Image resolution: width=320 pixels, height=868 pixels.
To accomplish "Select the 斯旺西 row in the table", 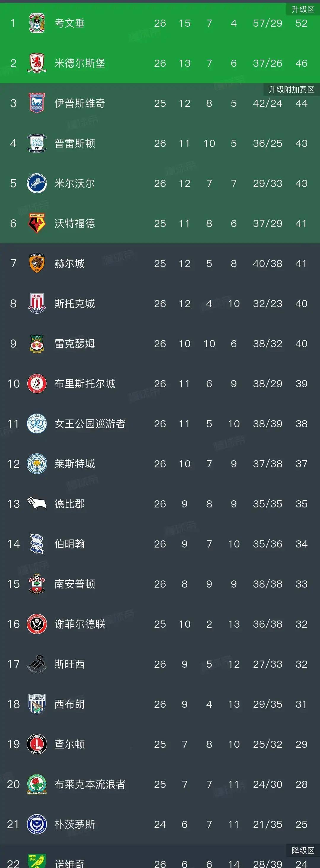I will [160, 664].
